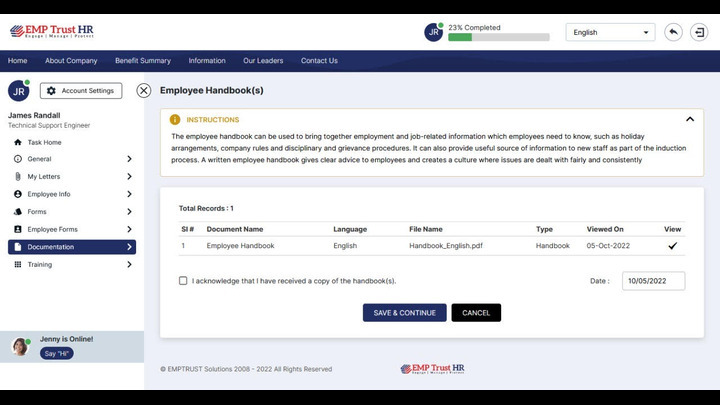The width and height of the screenshot is (720, 405).
Task: Open the English language dropdown
Action: [610, 32]
